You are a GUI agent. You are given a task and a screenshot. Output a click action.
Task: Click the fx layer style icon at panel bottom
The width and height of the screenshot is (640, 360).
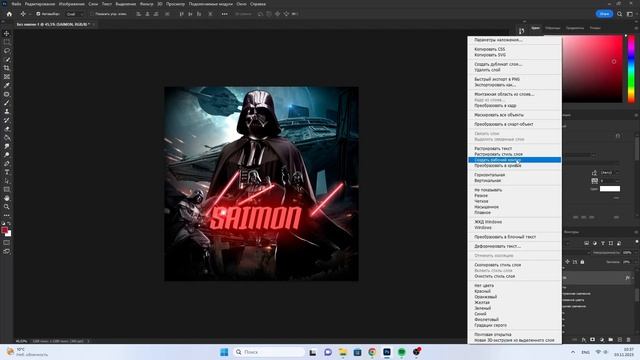[584, 340]
